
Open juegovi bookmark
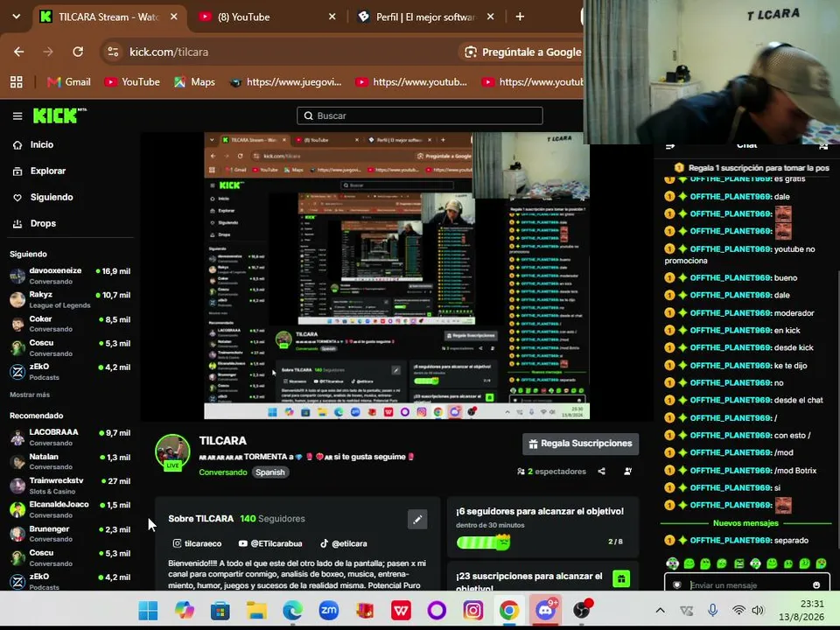285,82
